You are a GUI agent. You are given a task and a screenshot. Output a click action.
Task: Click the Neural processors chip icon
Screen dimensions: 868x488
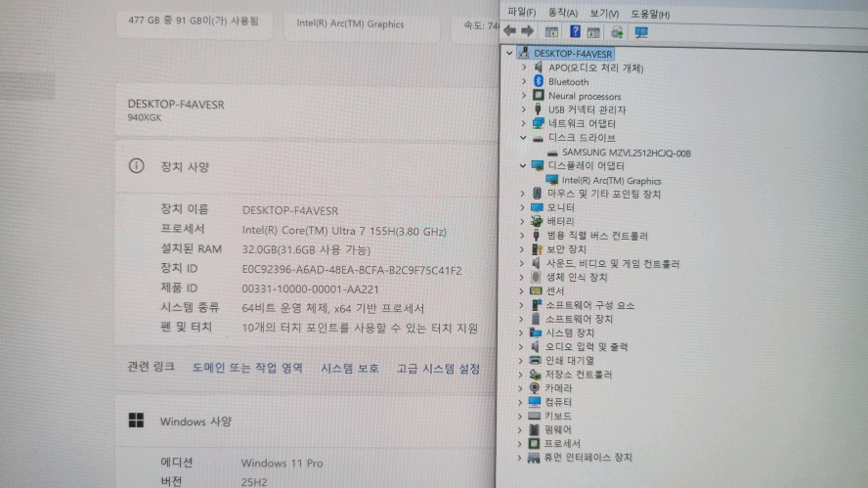pyautogui.click(x=538, y=95)
